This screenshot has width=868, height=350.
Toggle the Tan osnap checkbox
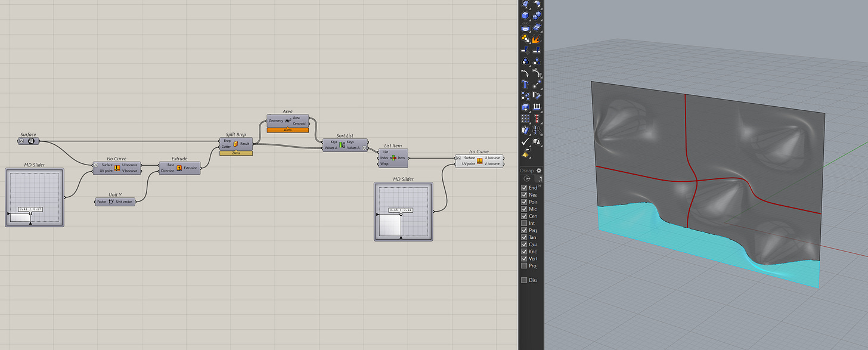524,237
